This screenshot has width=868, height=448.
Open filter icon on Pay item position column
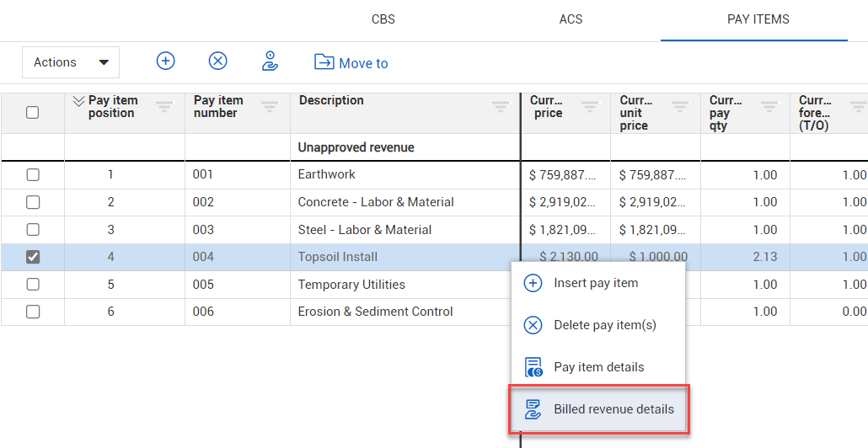coord(164,106)
